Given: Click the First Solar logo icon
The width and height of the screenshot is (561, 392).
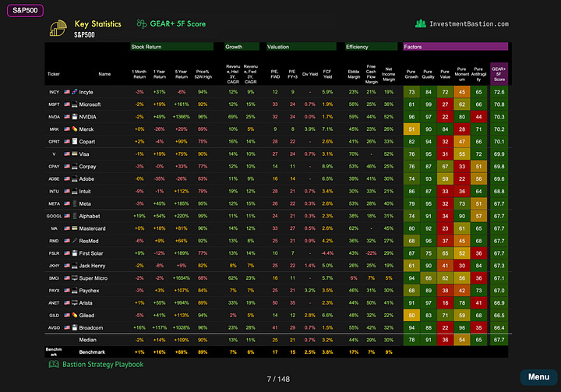Looking at the screenshot, I should coord(75,253).
